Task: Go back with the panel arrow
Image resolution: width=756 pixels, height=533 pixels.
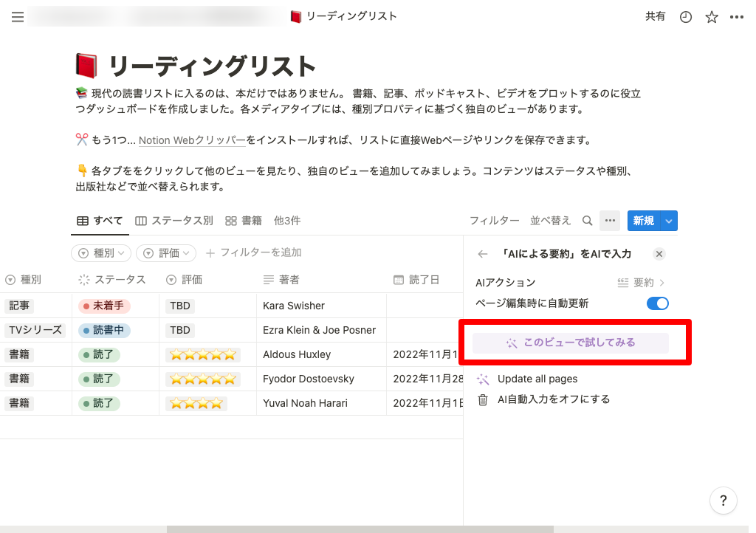Action: [483, 254]
